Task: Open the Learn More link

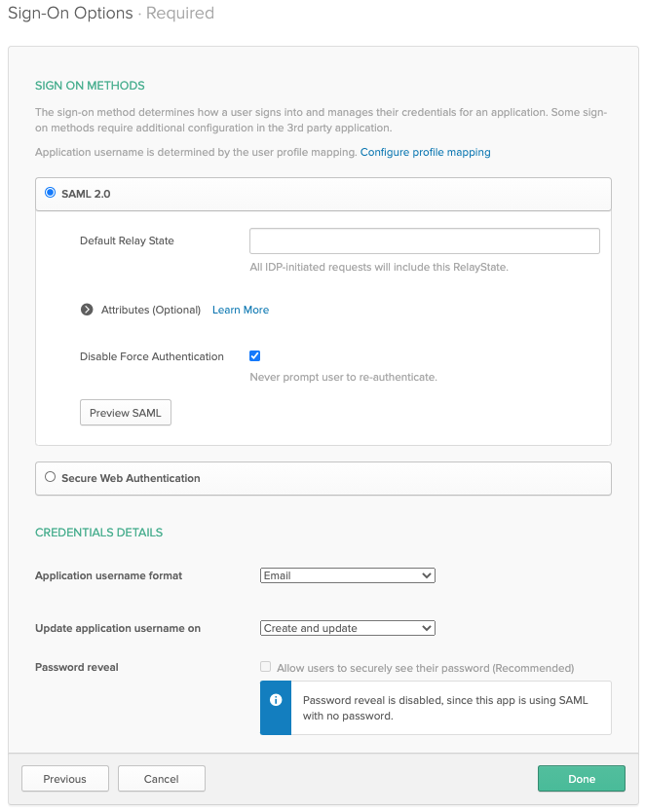Action: coord(241,310)
